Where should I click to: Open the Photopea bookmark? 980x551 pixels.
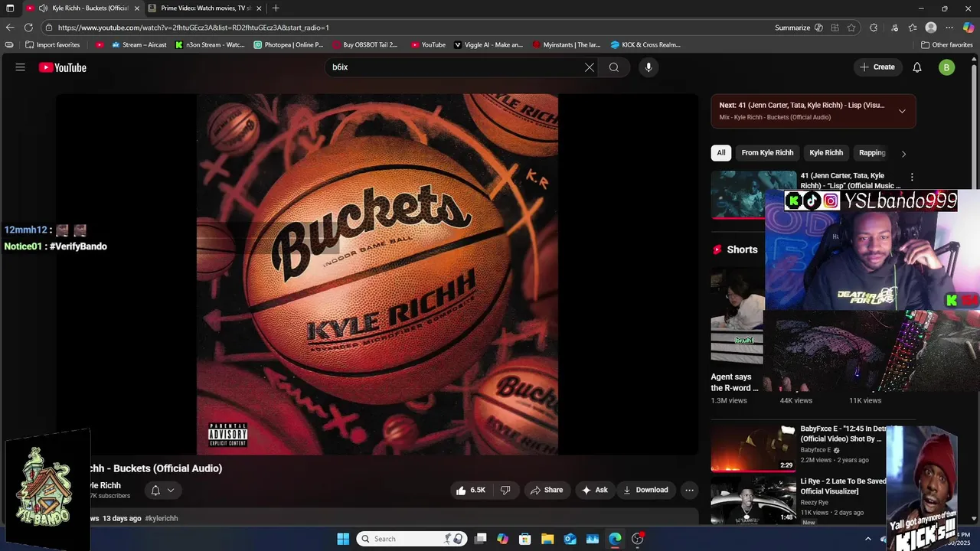[x=289, y=44]
